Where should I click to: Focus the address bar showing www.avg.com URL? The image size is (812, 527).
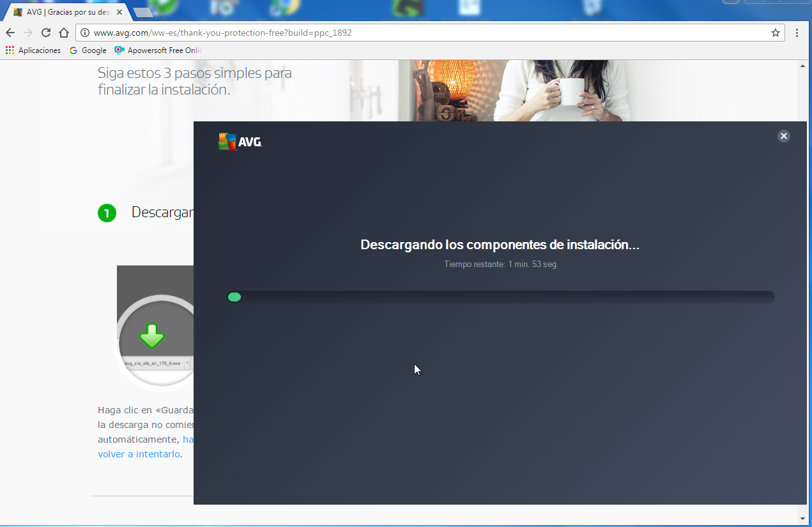pyautogui.click(x=429, y=33)
